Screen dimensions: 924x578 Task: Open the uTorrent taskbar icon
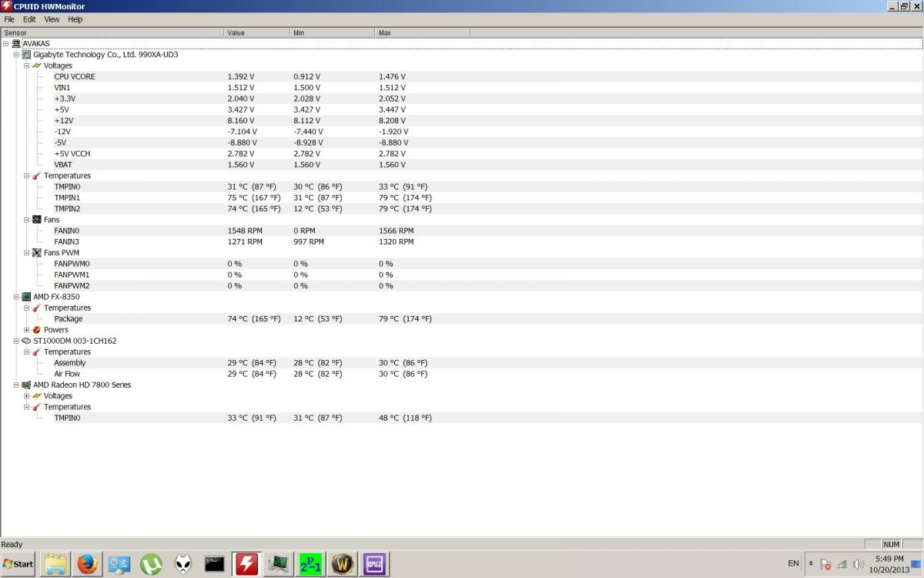151,564
